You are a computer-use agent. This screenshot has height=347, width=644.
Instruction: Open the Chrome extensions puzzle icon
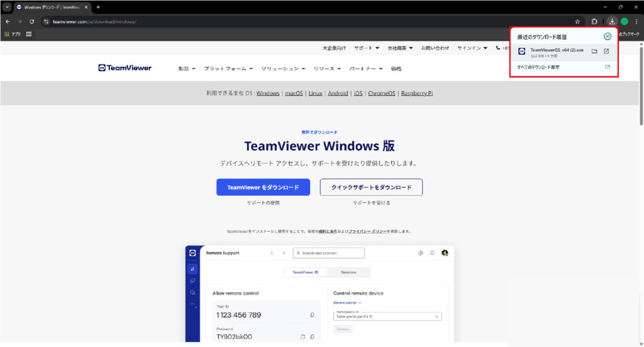pyautogui.click(x=594, y=21)
